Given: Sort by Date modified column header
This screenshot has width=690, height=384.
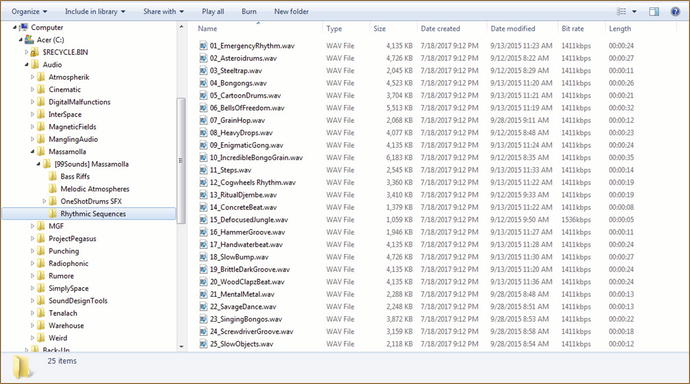Looking at the screenshot, I should click(x=513, y=29).
